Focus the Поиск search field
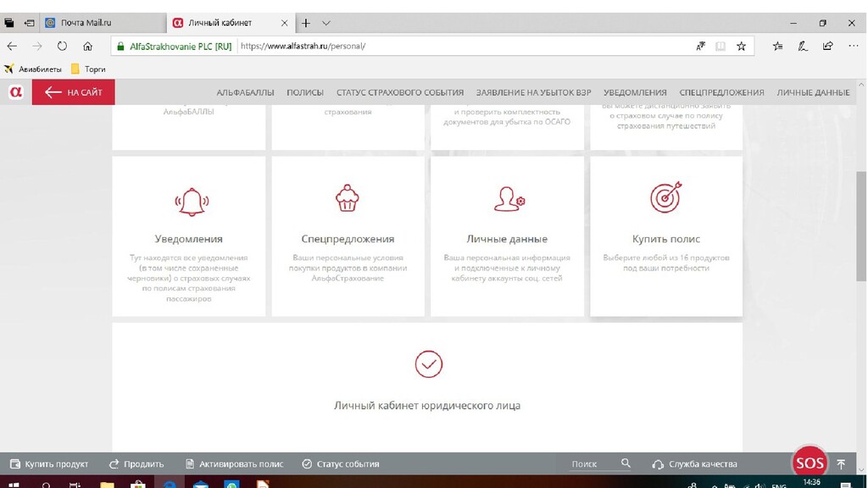868x488 pixels. (x=593, y=464)
